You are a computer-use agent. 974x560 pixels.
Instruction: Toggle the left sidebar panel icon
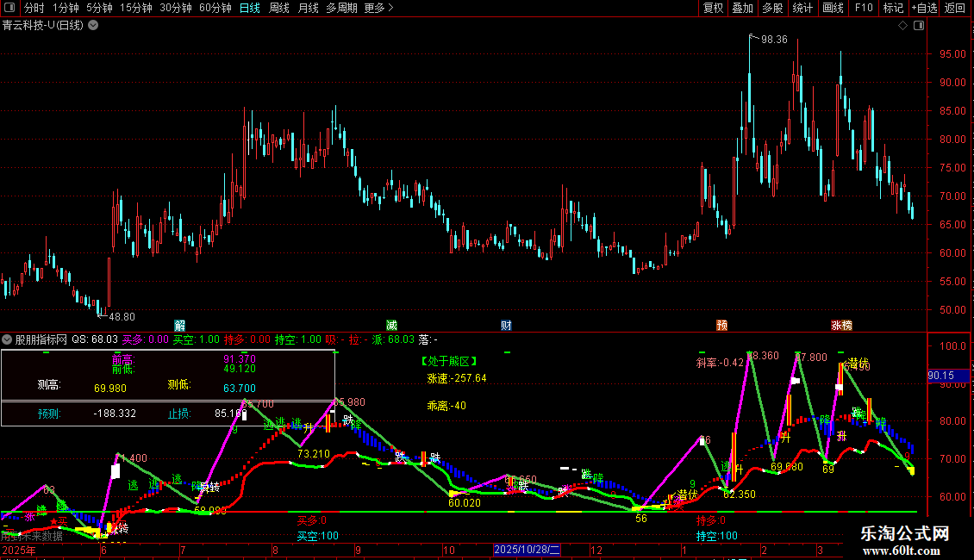[9, 8]
